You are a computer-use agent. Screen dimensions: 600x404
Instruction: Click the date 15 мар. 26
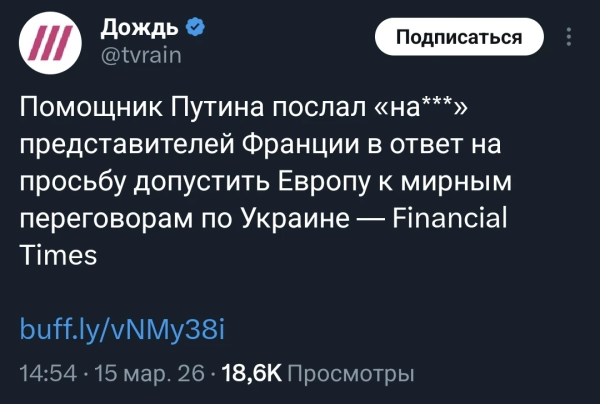click(x=148, y=374)
